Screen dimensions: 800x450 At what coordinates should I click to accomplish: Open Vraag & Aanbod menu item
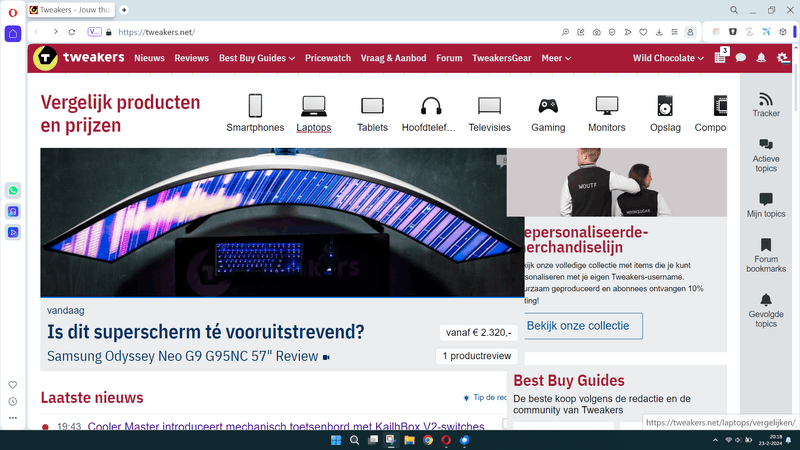pyautogui.click(x=393, y=58)
